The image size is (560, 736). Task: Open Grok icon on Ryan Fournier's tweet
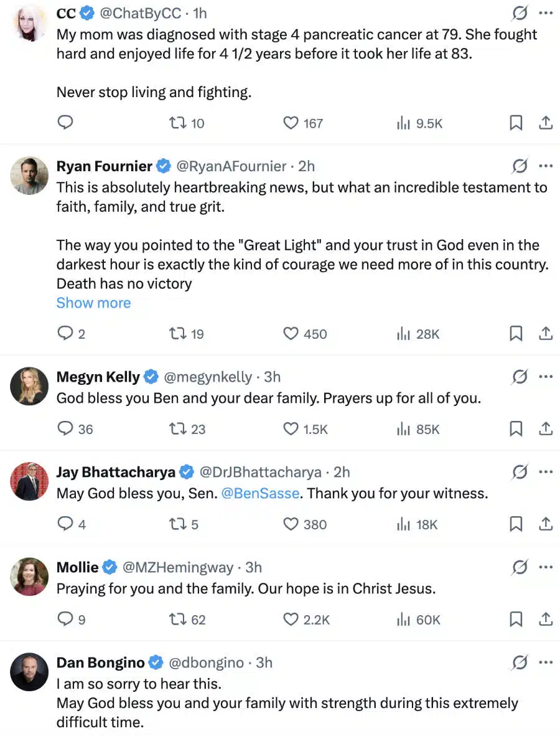pos(520,166)
